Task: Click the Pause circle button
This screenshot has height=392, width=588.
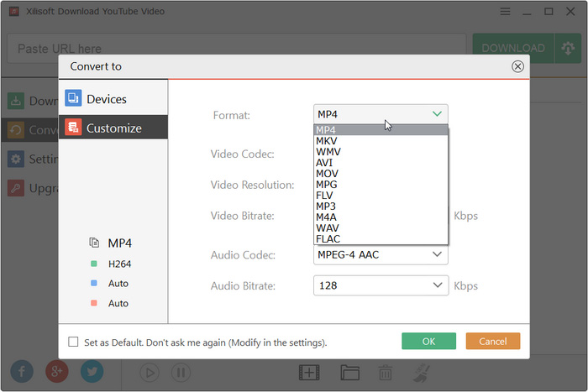Action: click(x=181, y=373)
